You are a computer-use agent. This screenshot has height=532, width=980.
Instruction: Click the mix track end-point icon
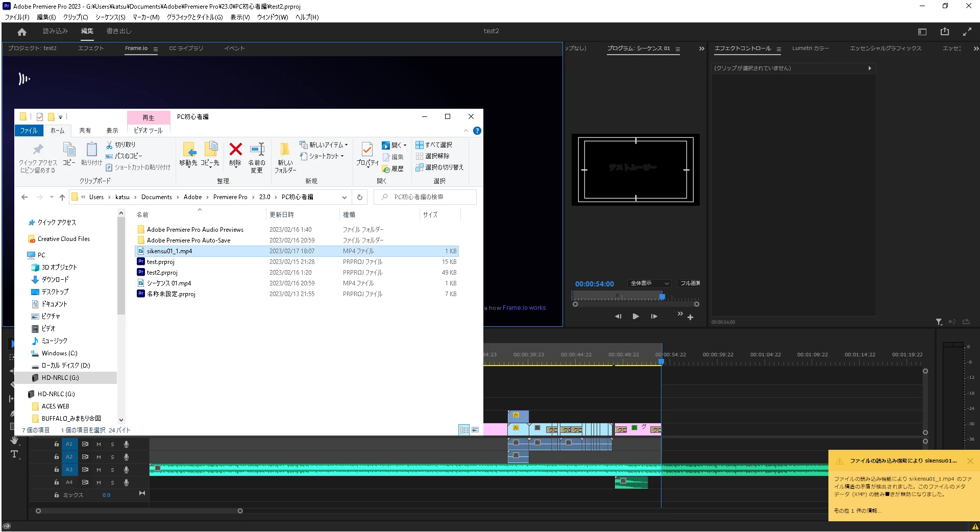[142, 493]
